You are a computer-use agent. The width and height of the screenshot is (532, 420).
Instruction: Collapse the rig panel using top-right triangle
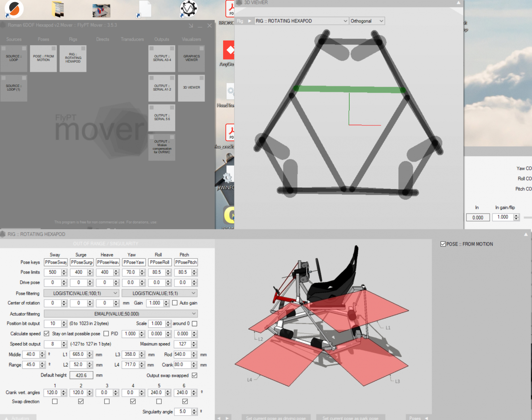(x=526, y=234)
